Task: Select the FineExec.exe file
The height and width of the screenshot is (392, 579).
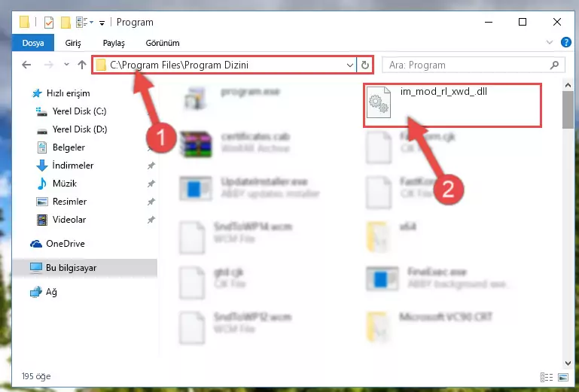Action: pyautogui.click(x=440, y=278)
